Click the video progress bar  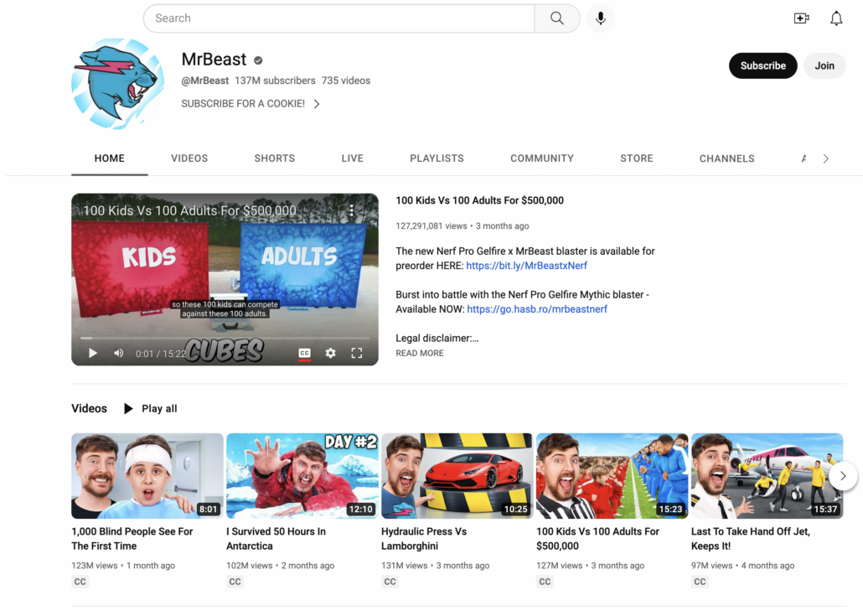click(x=225, y=339)
